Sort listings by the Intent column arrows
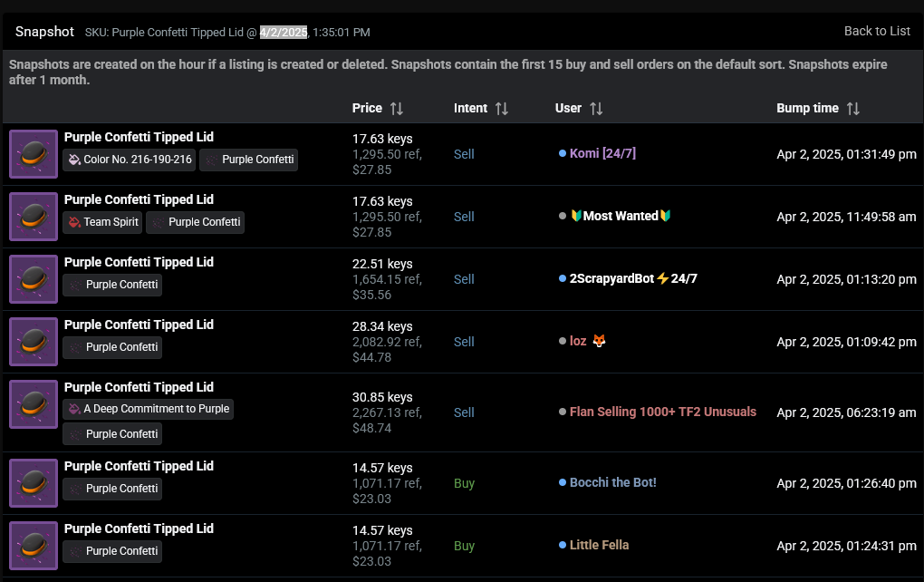This screenshot has width=924, height=582. pos(501,109)
